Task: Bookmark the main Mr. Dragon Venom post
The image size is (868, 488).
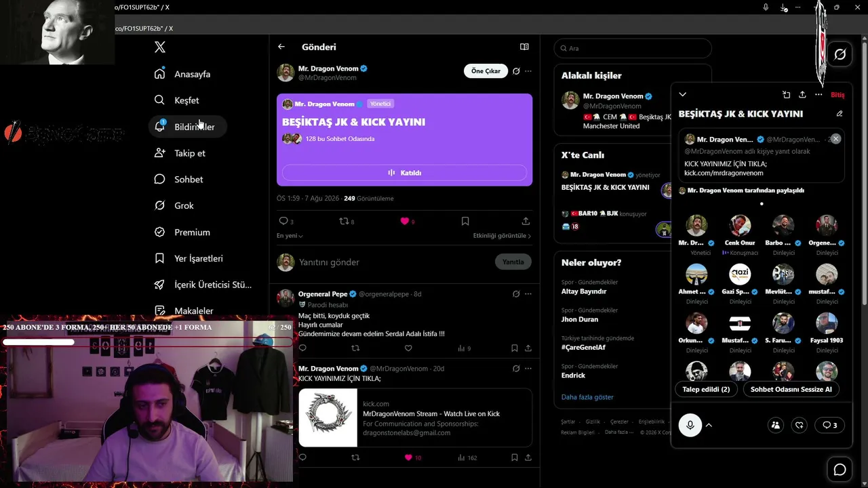Action: click(465, 221)
